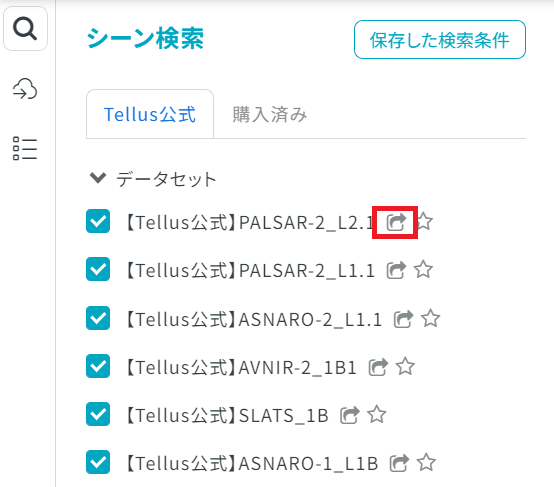This screenshot has height=487, width=554.
Task: Open the list view sidebar icon
Action: (25, 148)
